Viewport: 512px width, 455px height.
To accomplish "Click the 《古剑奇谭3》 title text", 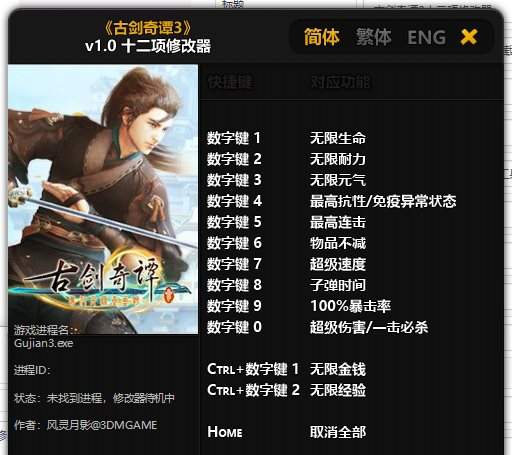I will tap(148, 28).
